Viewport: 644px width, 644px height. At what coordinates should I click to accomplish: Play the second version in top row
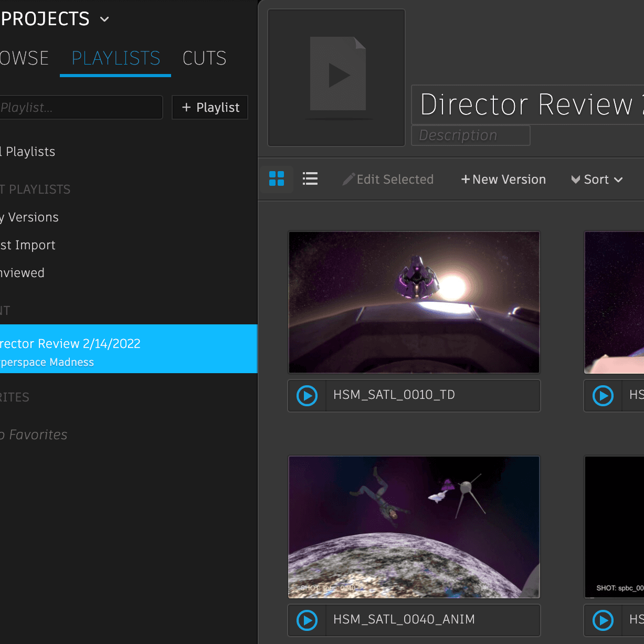(x=603, y=396)
